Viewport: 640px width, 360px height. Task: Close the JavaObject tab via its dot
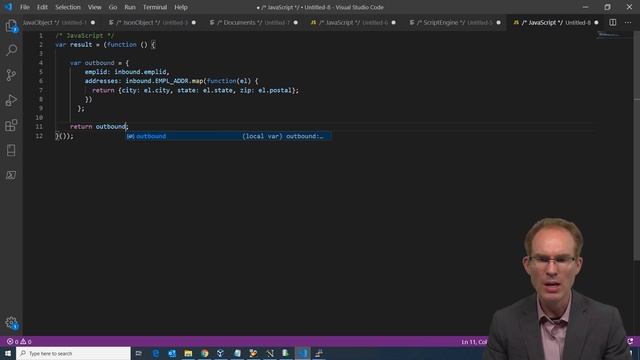(x=93, y=22)
